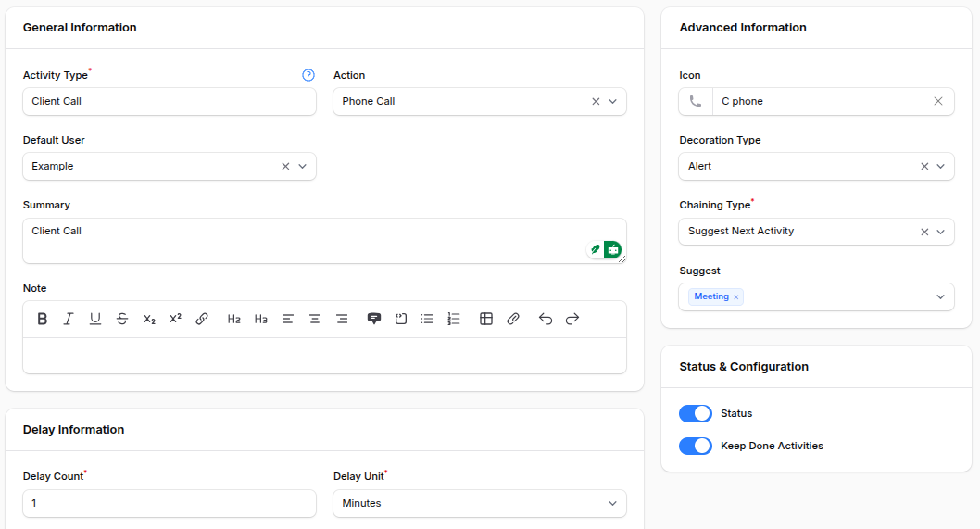Viewport: 980px width, 529px height.
Task: Select the bullet list icon
Action: [427, 319]
